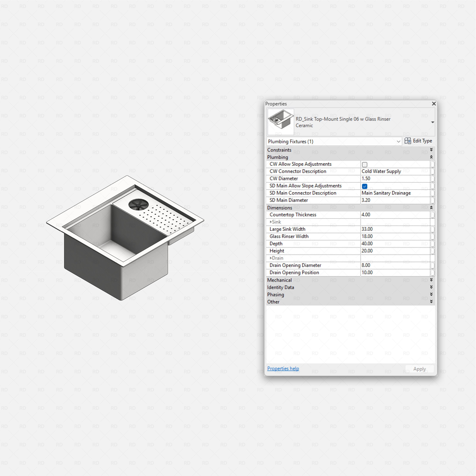Open the type selector dropdown arrow
Screen dimensions: 476x476
433,122
